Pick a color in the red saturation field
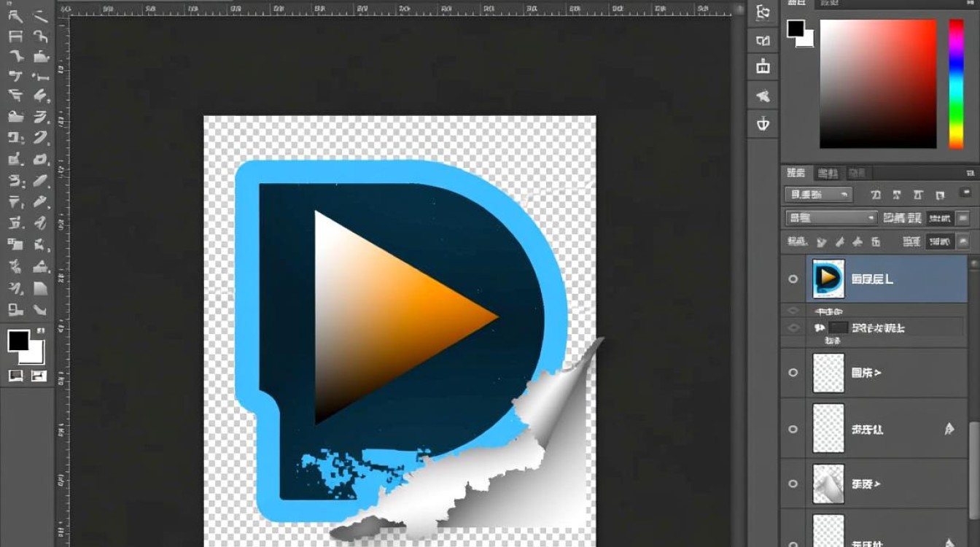This screenshot has width=980, height=547. (x=878, y=84)
